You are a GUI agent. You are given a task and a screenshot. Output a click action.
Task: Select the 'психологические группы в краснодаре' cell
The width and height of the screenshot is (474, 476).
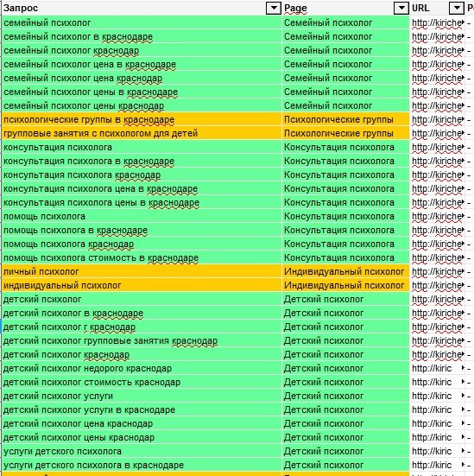[142, 119]
